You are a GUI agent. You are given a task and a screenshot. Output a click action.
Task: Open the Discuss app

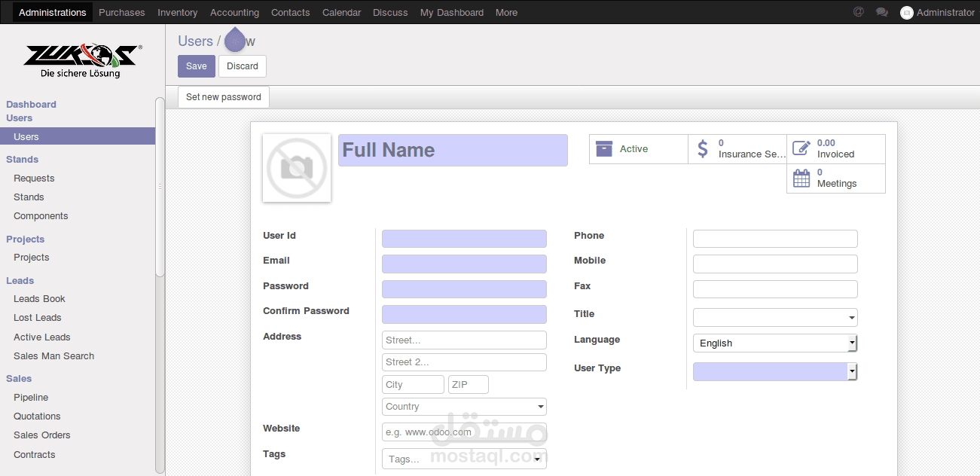[390, 11]
